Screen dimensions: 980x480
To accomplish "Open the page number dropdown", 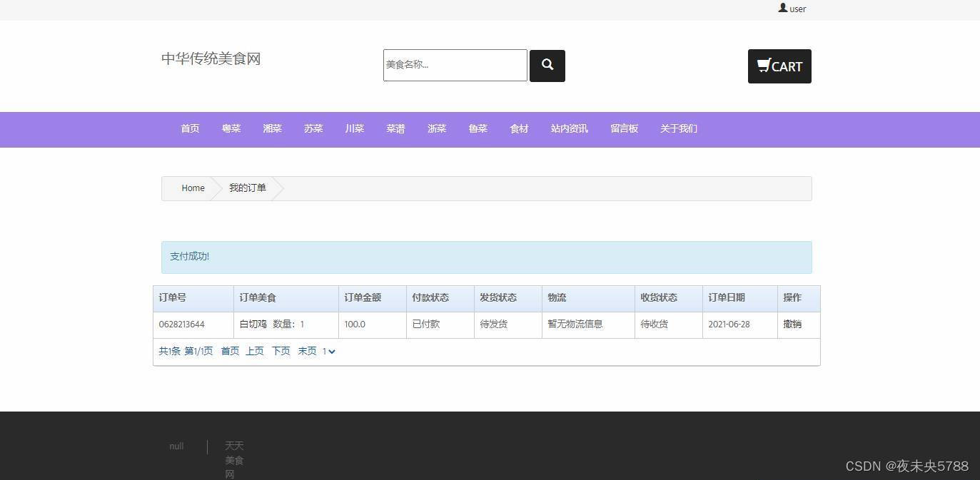I will 328,352.
